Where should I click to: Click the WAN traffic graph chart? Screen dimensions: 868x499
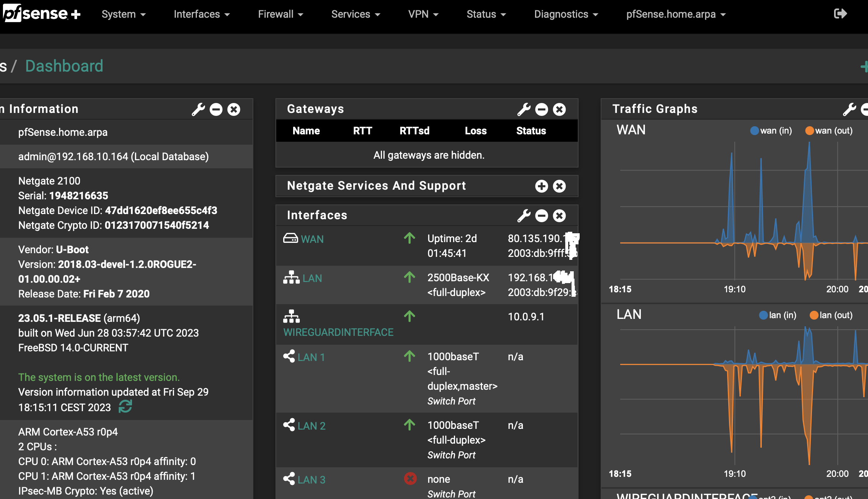(744, 211)
